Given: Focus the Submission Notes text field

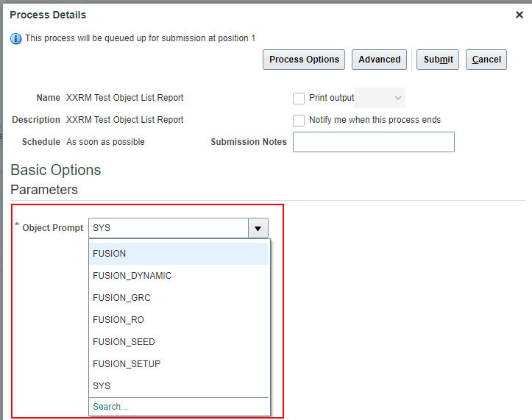Looking at the screenshot, I should 373,142.
